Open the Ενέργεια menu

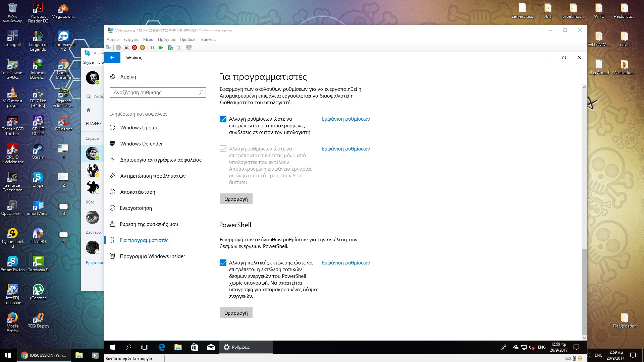click(x=131, y=40)
